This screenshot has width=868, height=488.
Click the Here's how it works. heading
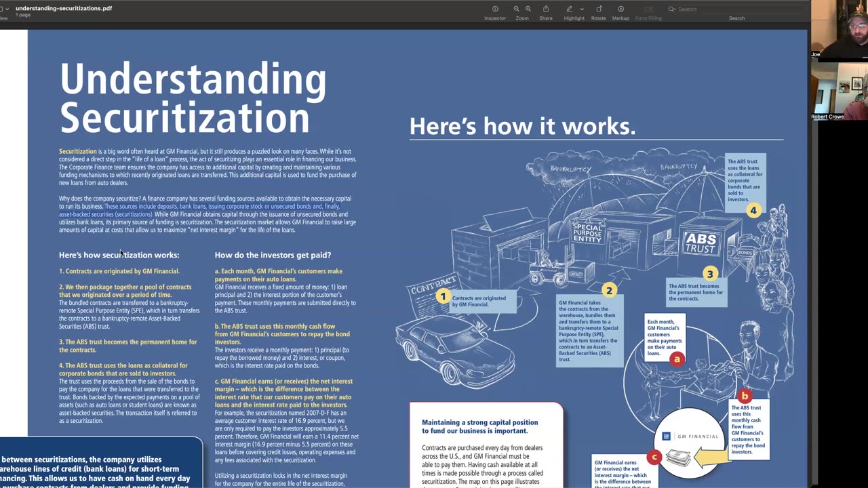[x=522, y=126]
